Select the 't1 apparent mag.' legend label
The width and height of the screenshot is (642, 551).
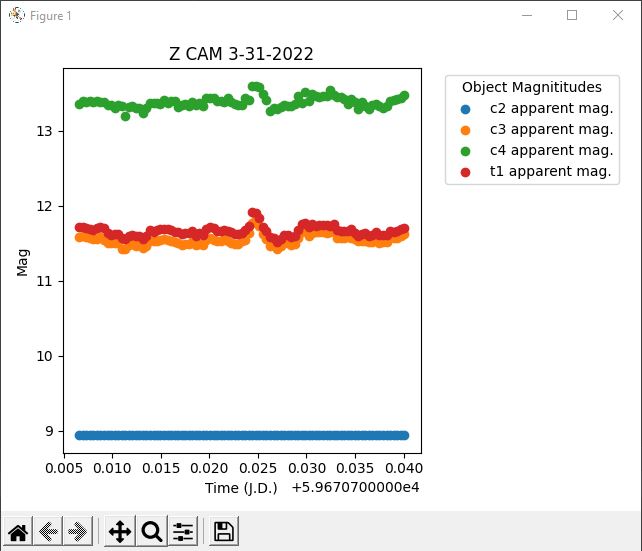550,171
